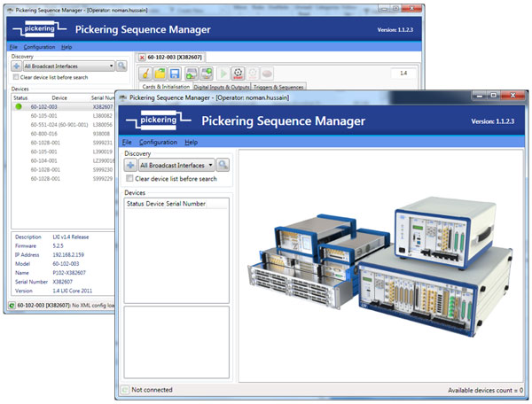Select device 60-1028-001 with serial S999229
532x404 pixels.
[63, 179]
